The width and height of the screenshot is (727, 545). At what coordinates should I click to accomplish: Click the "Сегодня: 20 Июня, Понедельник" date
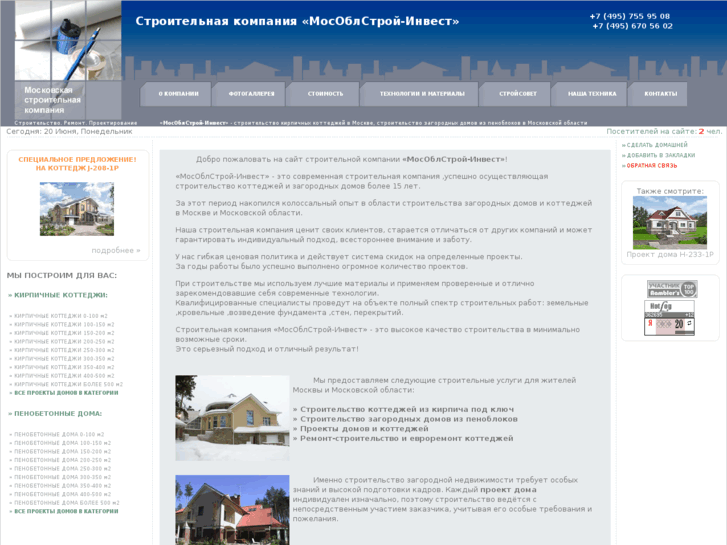(x=70, y=132)
